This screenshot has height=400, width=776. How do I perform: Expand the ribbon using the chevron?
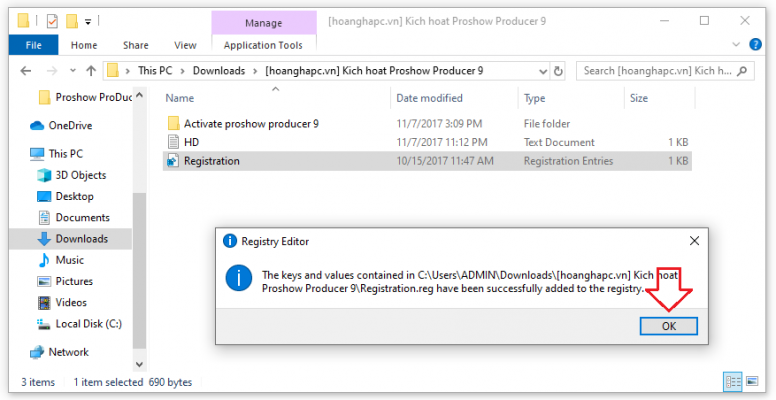pos(738,45)
